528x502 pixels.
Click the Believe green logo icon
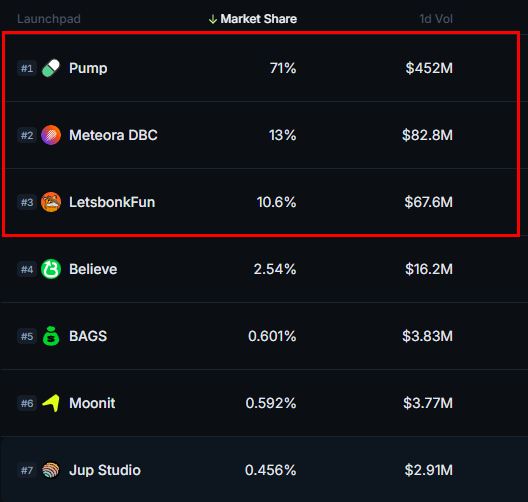51,269
